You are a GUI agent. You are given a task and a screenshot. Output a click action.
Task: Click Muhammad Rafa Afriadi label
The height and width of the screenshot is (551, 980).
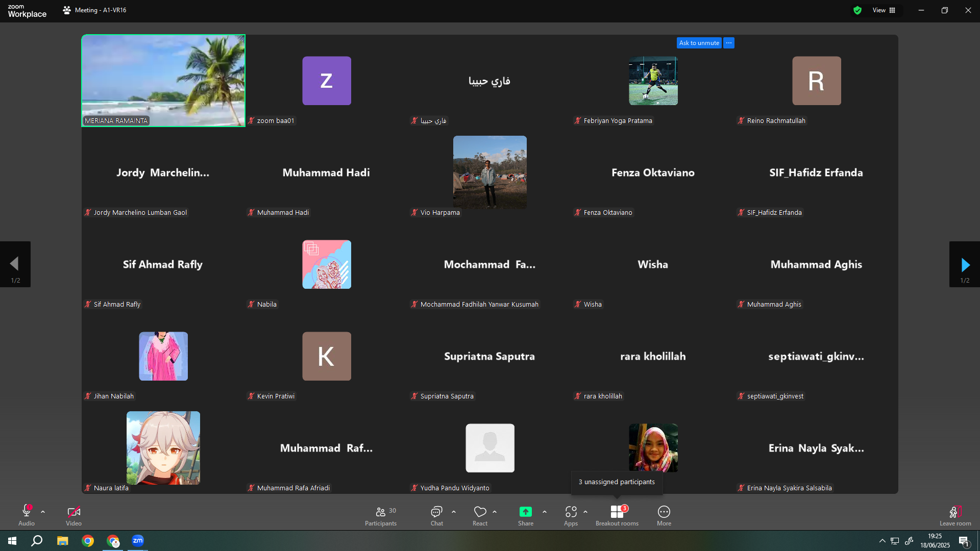293,488
